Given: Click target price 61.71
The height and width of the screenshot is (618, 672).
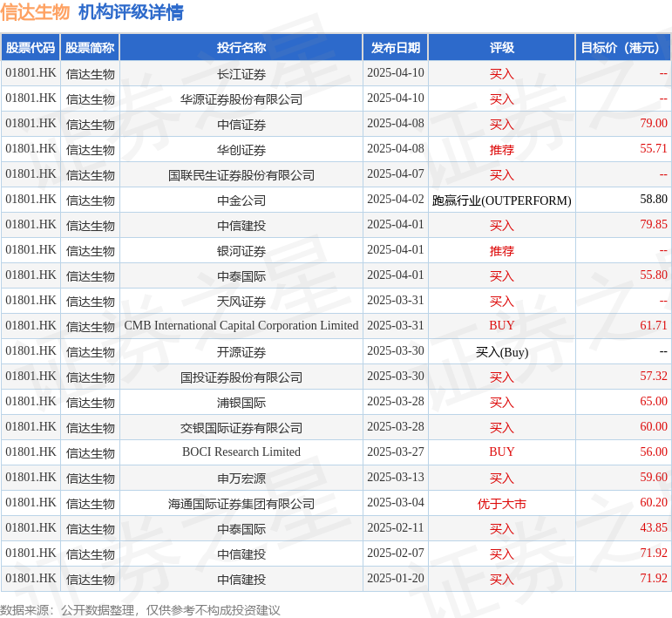Looking at the screenshot, I should coord(654,326).
